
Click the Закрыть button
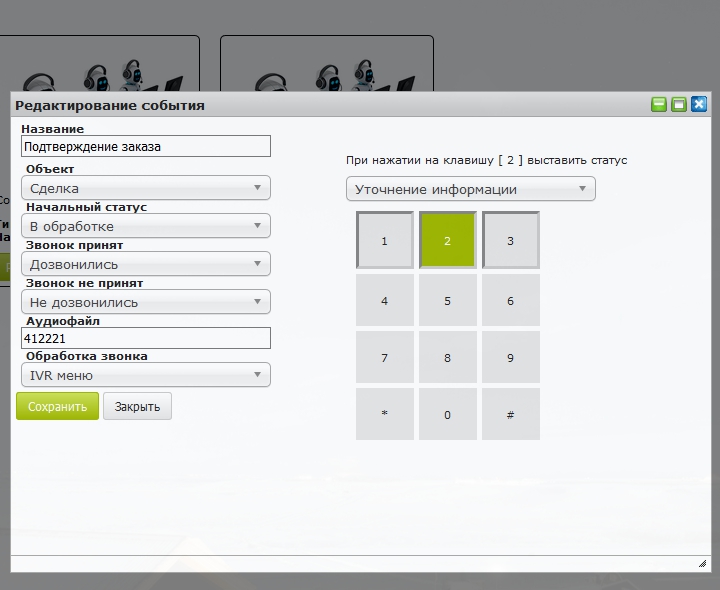[137, 406]
